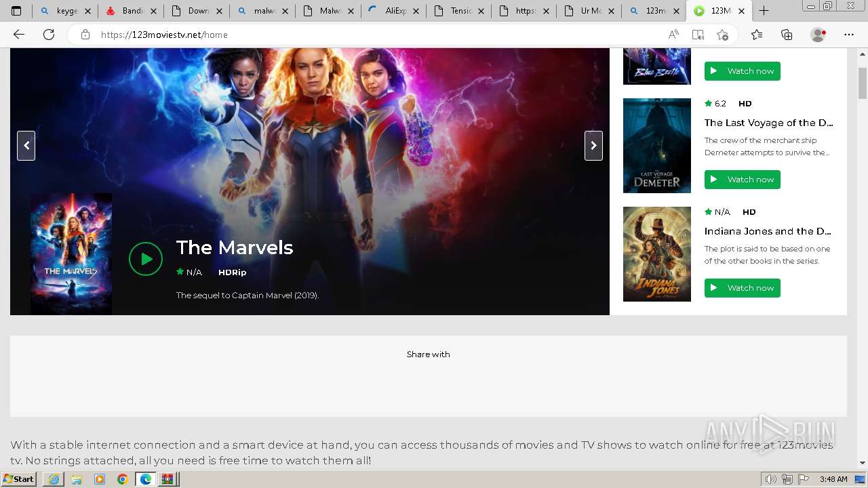Open the Indiana Jones poster thumbnail
Image resolution: width=868 pixels, height=488 pixels.
tap(657, 254)
